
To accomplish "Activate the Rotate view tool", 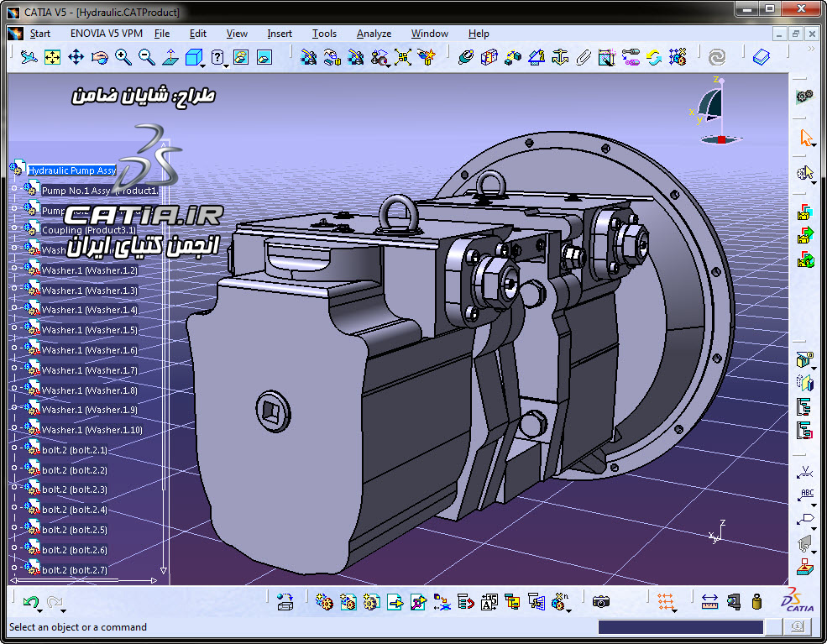I will point(99,56).
